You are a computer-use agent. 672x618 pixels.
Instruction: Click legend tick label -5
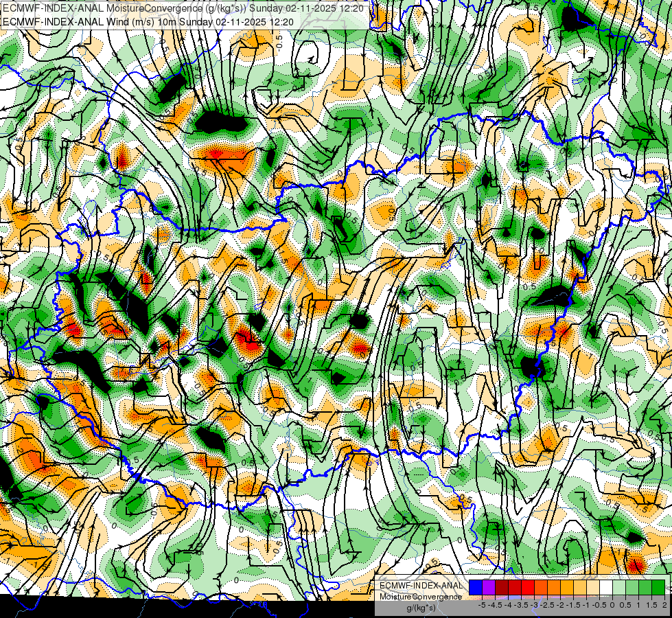[x=482, y=605]
